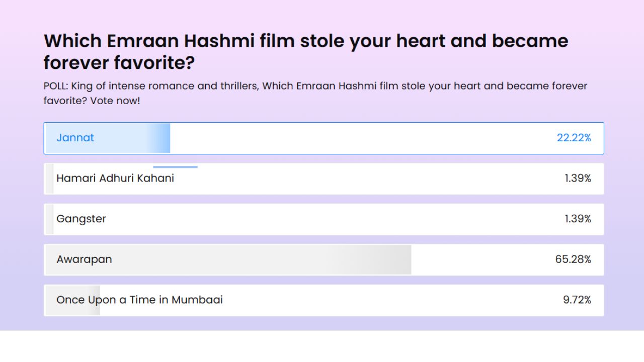Screen dimensions: 644x362
Task: Click the gray fill in the Mumbaai row
Action: pyautogui.click(x=73, y=300)
